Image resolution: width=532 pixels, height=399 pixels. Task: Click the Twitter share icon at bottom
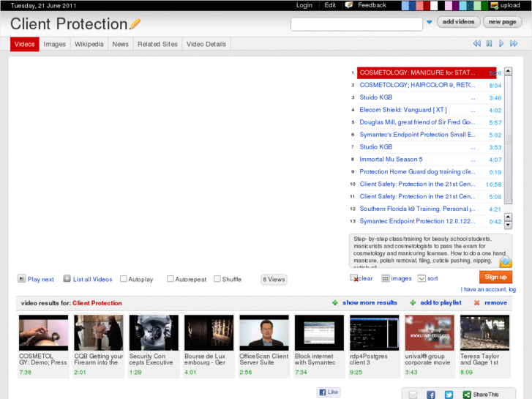coord(449,395)
